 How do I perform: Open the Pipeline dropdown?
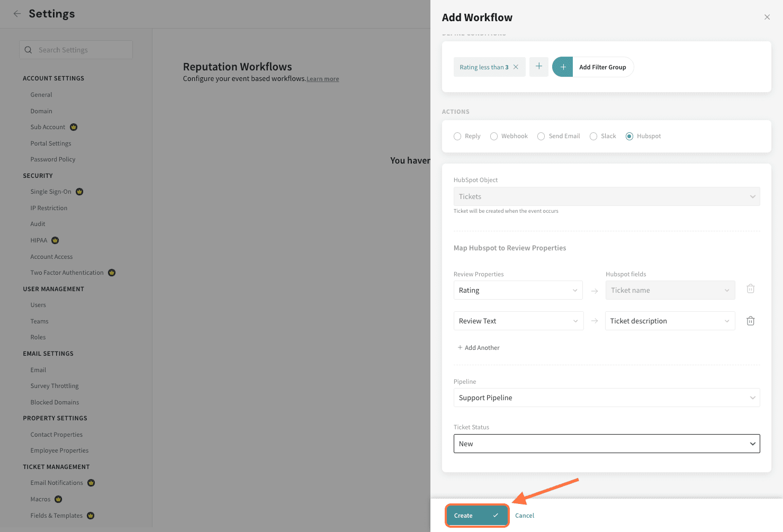point(606,398)
